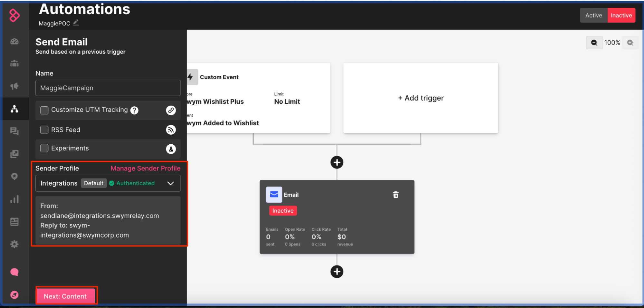Viewport: 644px width, 308px height.
Task: Enable Customize UTM Tracking checkbox
Action: click(44, 111)
